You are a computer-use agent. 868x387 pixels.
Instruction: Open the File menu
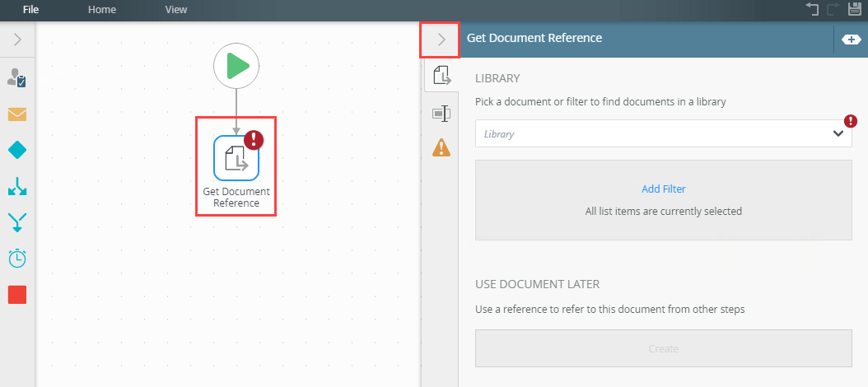click(31, 10)
